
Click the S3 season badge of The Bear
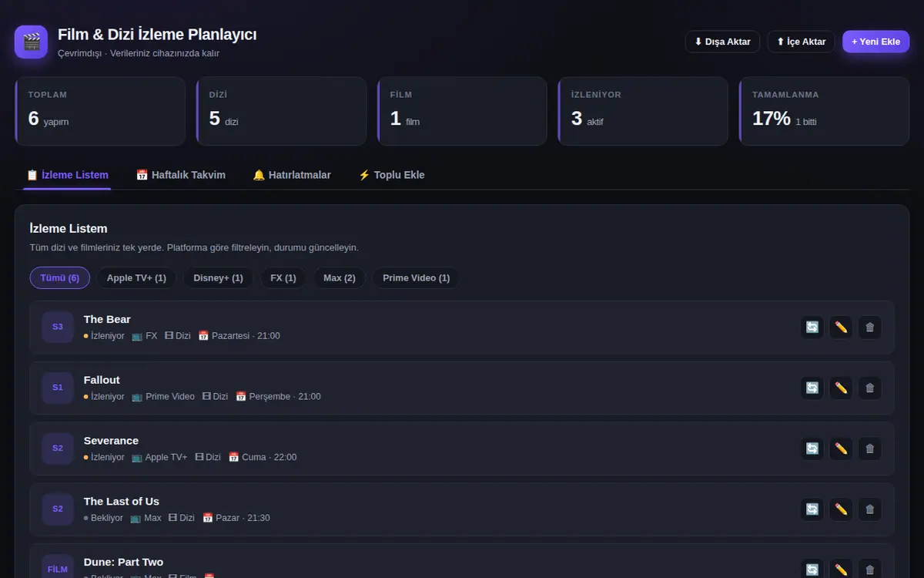point(58,327)
